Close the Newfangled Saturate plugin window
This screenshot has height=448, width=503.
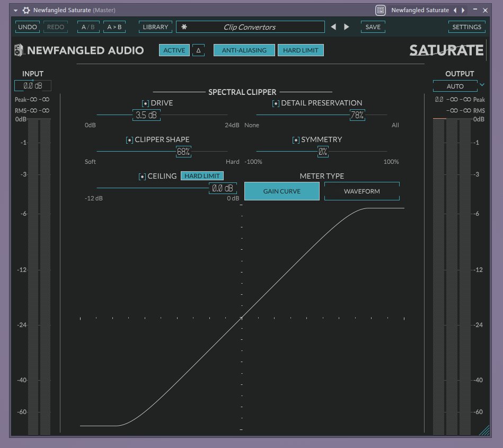486,10
